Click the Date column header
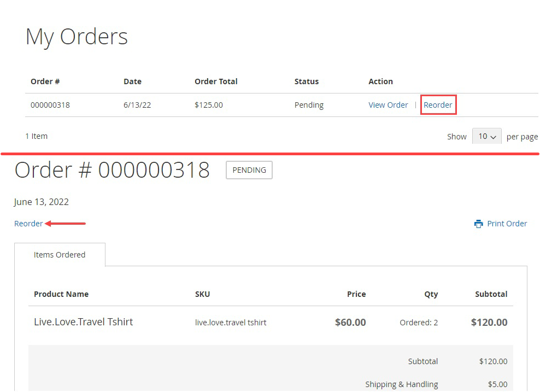This screenshot has width=540, height=392. [x=132, y=81]
